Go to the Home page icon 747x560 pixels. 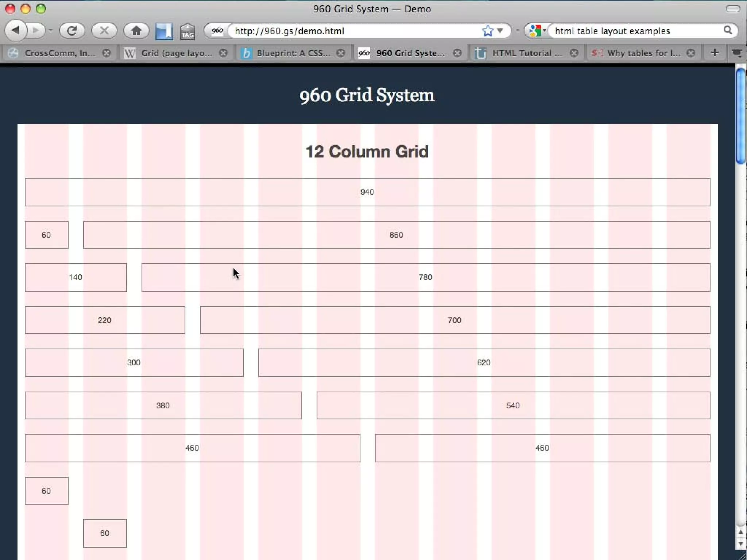pos(136,31)
